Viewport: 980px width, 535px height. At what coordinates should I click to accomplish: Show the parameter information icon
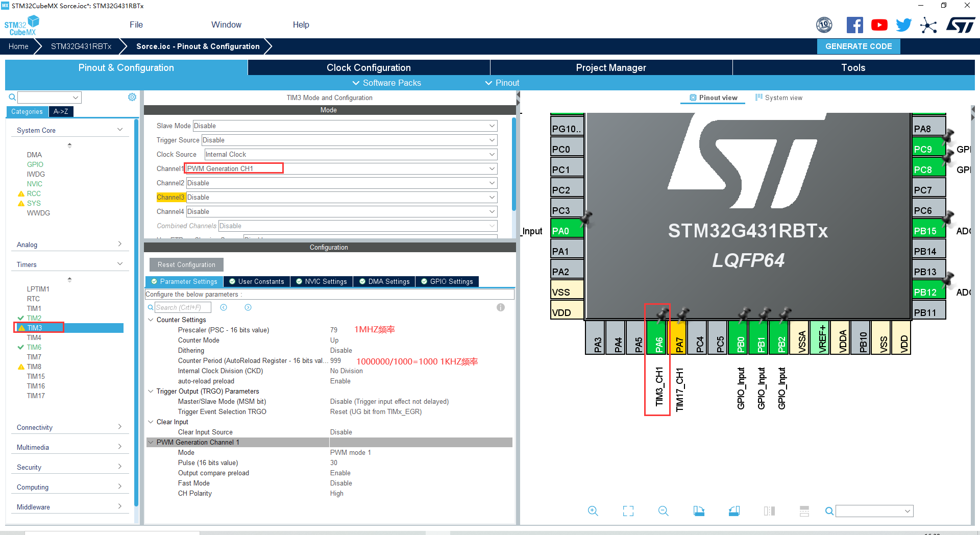pyautogui.click(x=501, y=307)
